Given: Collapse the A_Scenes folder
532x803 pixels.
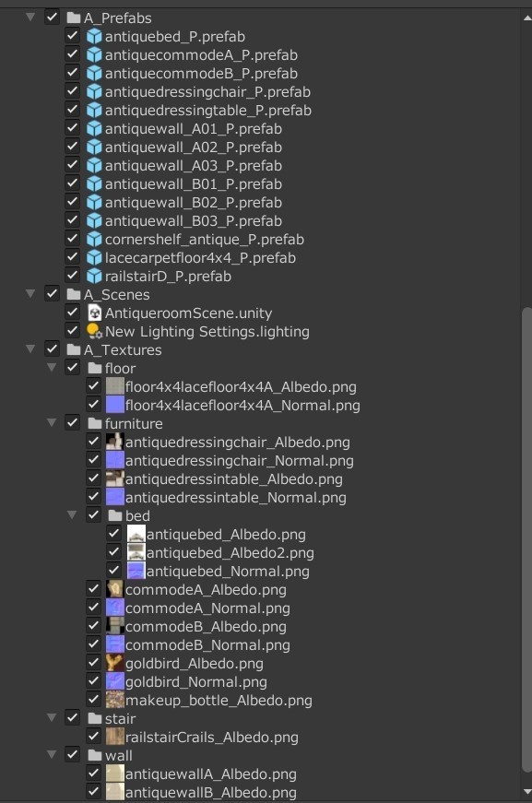Looking at the screenshot, I should click(30, 293).
